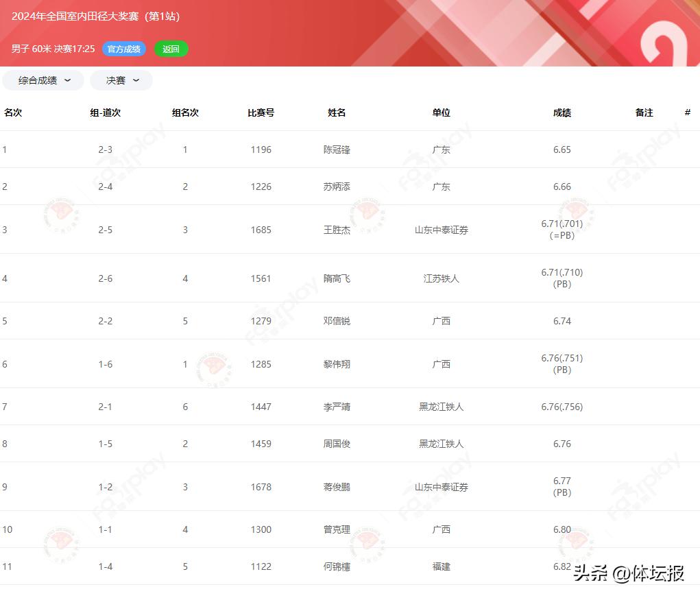The width and height of the screenshot is (700, 598).
Task: Click athlete name 隋高飞
Action: point(337,278)
